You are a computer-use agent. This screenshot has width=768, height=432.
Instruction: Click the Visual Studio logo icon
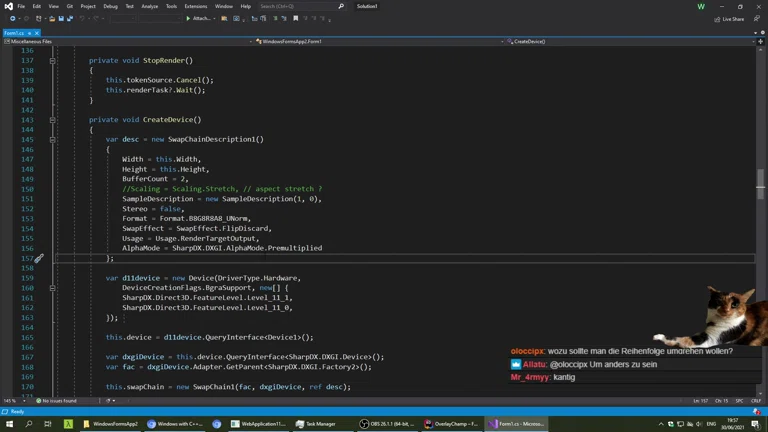pyautogui.click(x=8, y=6)
